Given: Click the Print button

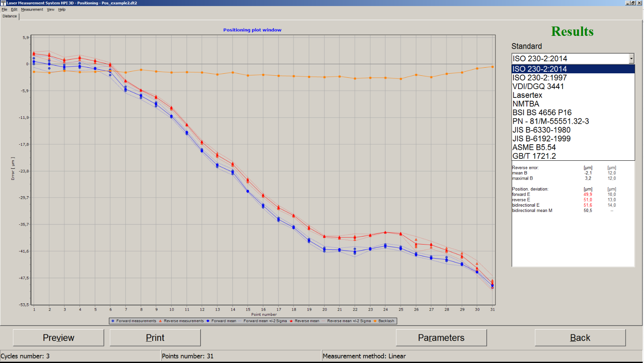Looking at the screenshot, I should click(155, 338).
